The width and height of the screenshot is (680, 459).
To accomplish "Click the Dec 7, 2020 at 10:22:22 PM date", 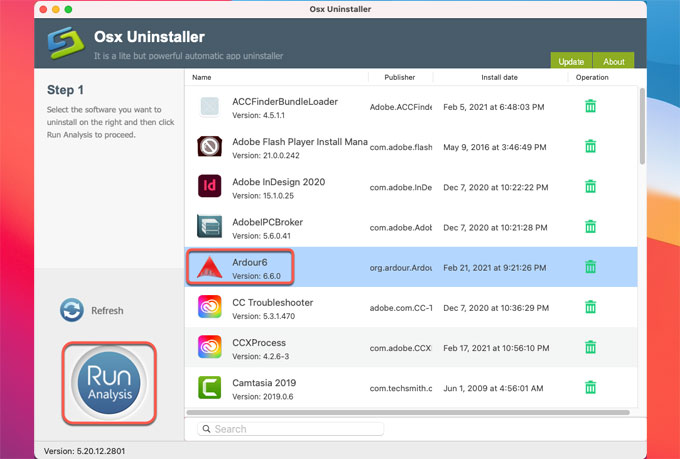I will (x=496, y=187).
